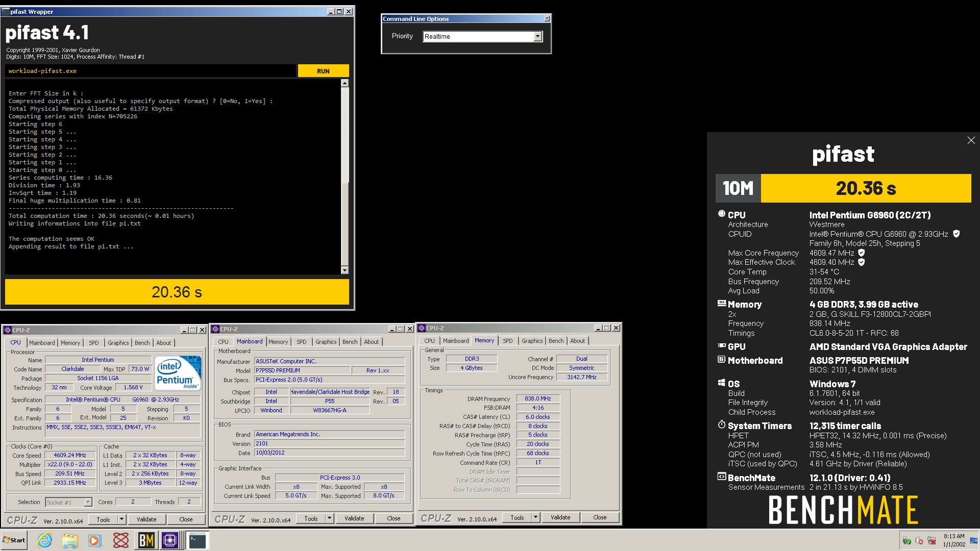
Task: Click the Core Speed value 4609.24 MHz
Action: tap(70, 455)
